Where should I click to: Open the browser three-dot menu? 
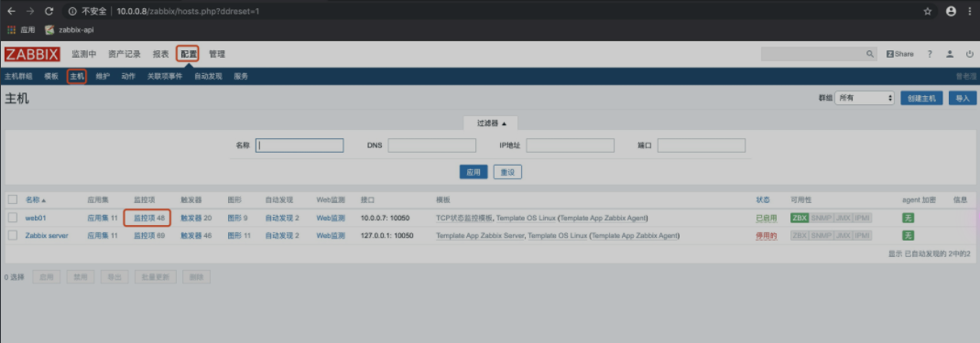pyautogui.click(x=969, y=11)
